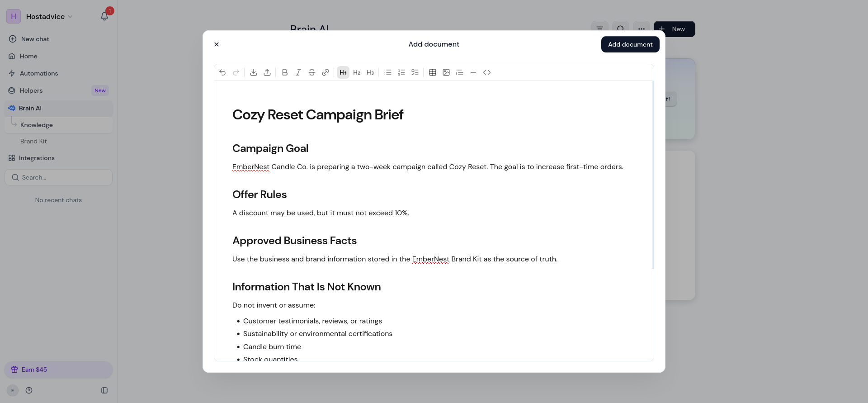The image size is (868, 403).
Task: Apply the H2 heading style
Action: 357,72
